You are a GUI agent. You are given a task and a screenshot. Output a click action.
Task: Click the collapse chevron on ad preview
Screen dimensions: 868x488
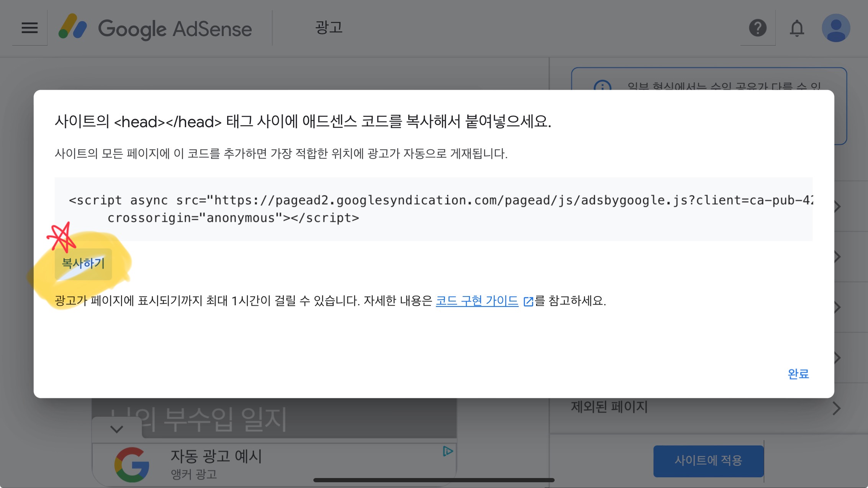click(117, 429)
